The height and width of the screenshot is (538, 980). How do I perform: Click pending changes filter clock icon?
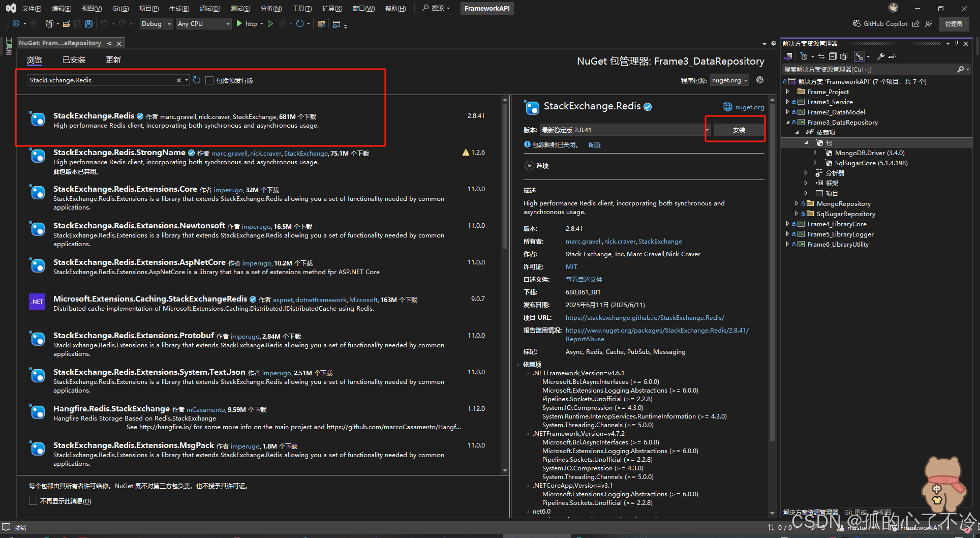pyautogui.click(x=804, y=56)
